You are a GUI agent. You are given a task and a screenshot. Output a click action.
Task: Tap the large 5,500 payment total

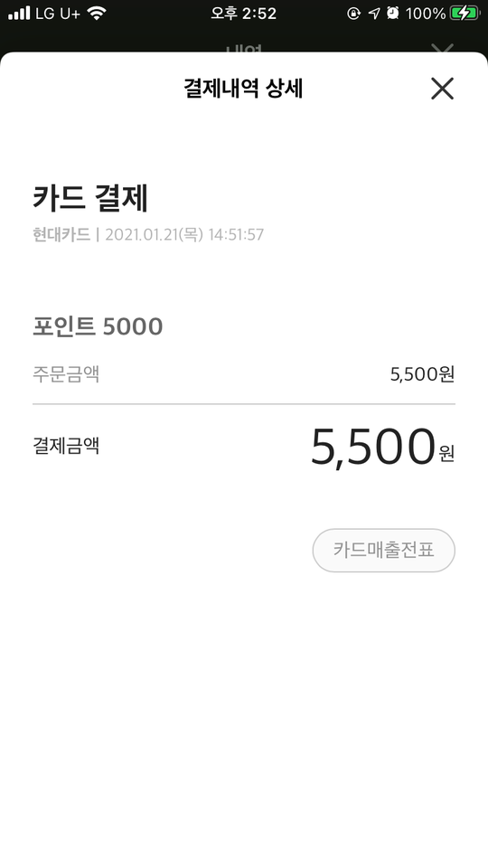(373, 448)
